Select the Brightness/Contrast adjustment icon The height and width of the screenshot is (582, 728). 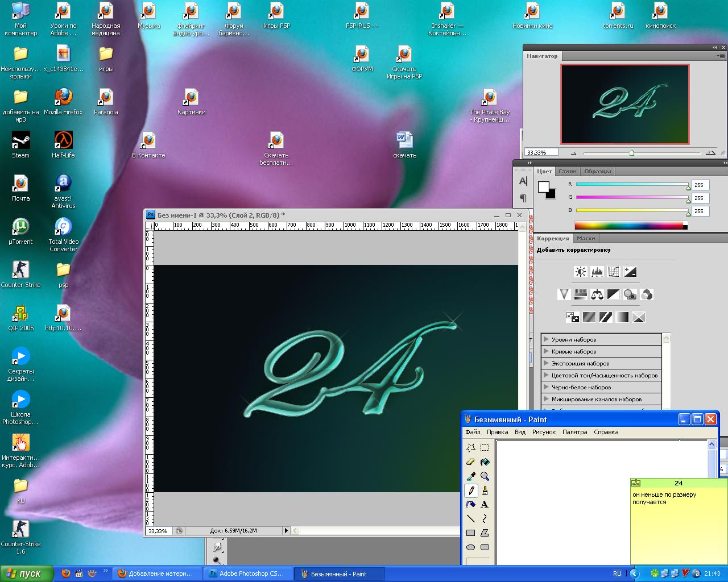pos(580,272)
